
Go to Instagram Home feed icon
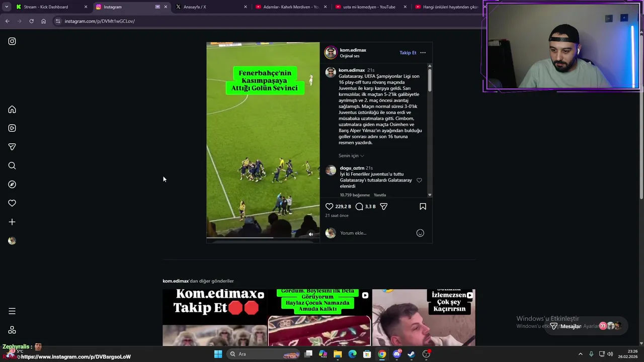pos(12,110)
